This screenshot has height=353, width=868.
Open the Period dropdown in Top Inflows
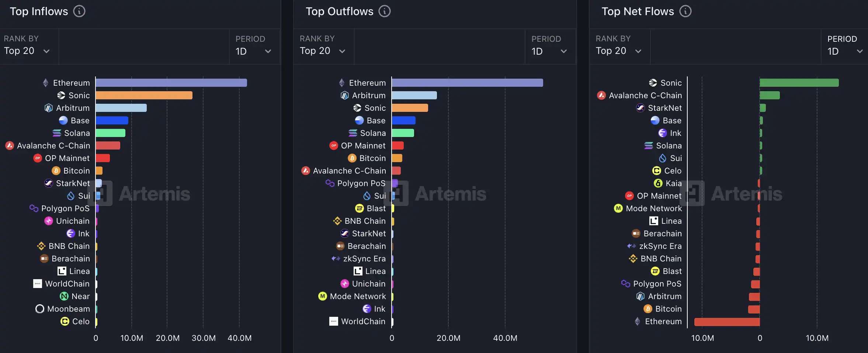coord(254,47)
